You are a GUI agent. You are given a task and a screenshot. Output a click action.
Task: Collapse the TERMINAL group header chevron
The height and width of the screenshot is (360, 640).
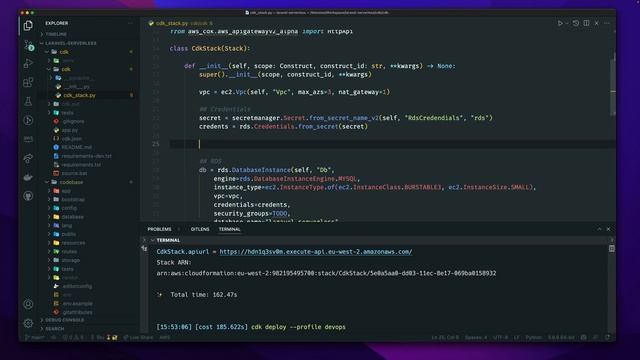tap(153, 240)
